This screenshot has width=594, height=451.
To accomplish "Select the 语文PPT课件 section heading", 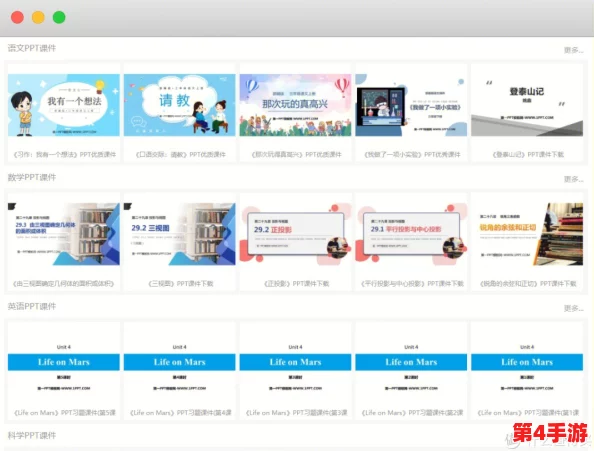I will [32, 48].
